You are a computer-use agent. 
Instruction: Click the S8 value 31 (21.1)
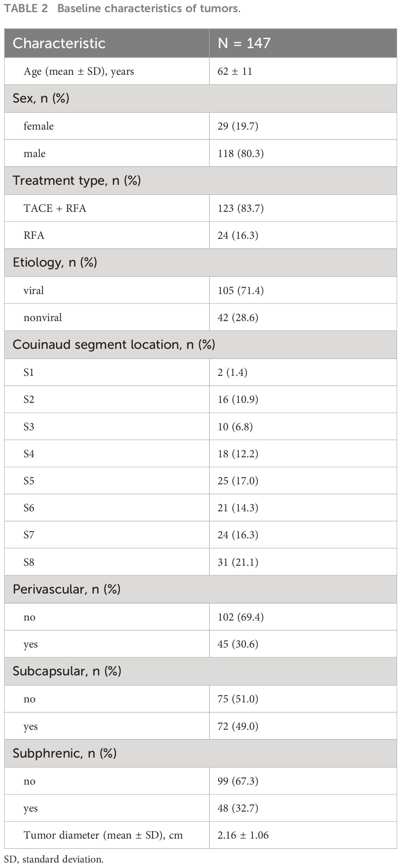click(238, 562)
